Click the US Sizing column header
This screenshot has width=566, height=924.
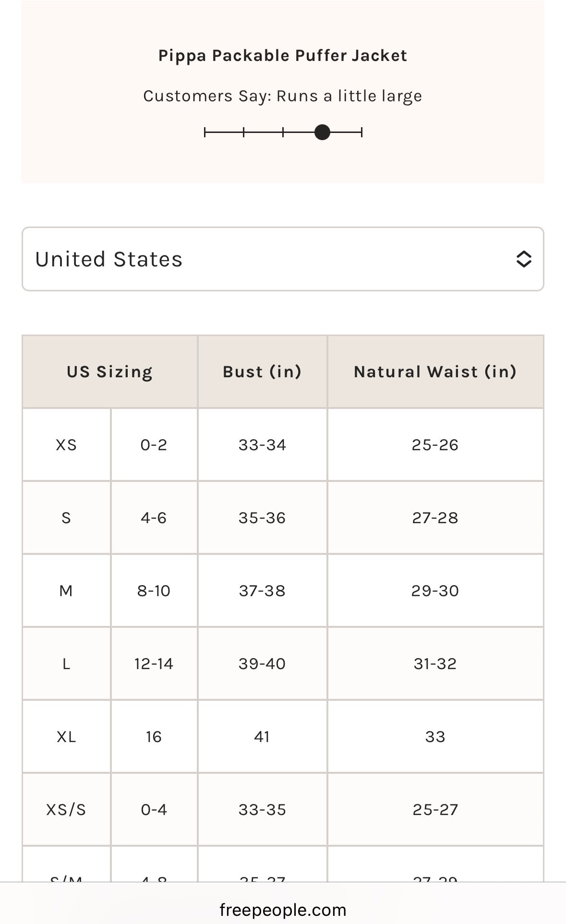(x=110, y=372)
